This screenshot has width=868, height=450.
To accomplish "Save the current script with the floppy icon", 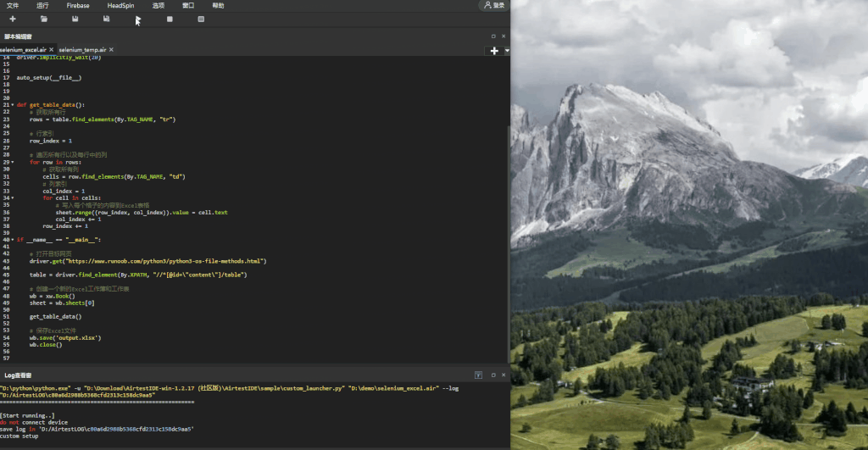I will click(75, 19).
